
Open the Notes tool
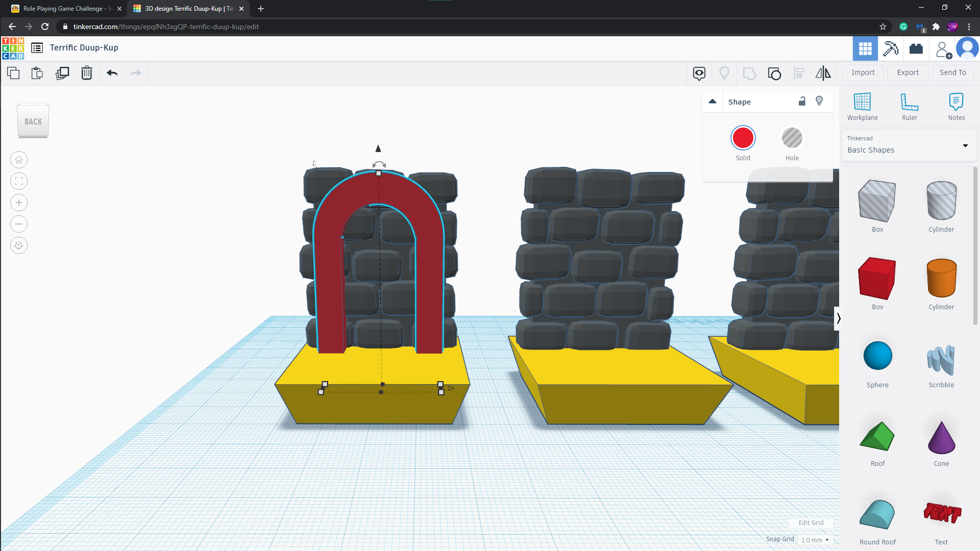click(x=956, y=107)
